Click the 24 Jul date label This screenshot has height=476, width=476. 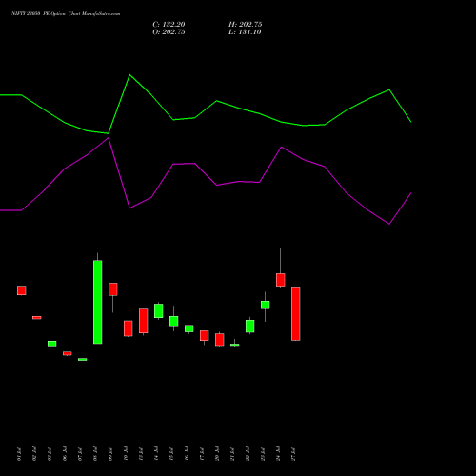pos(278,454)
